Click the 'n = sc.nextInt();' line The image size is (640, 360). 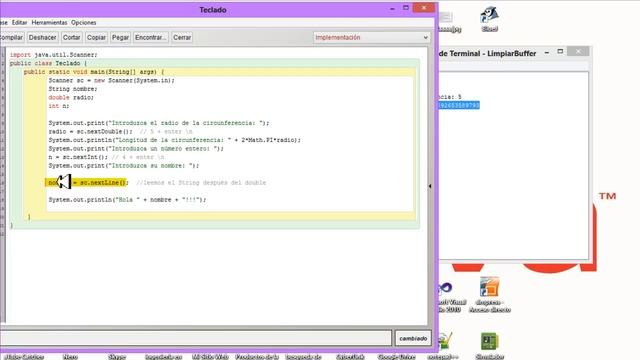[x=78, y=157]
